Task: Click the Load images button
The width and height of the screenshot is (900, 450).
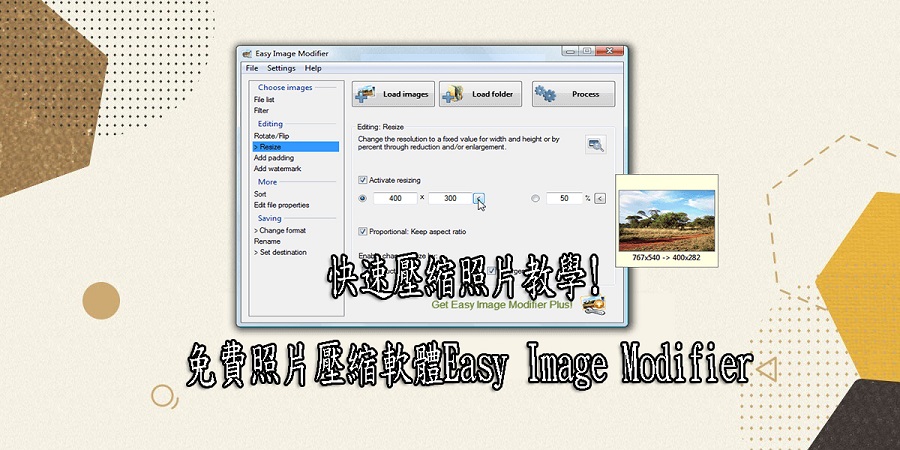Action: click(393, 94)
